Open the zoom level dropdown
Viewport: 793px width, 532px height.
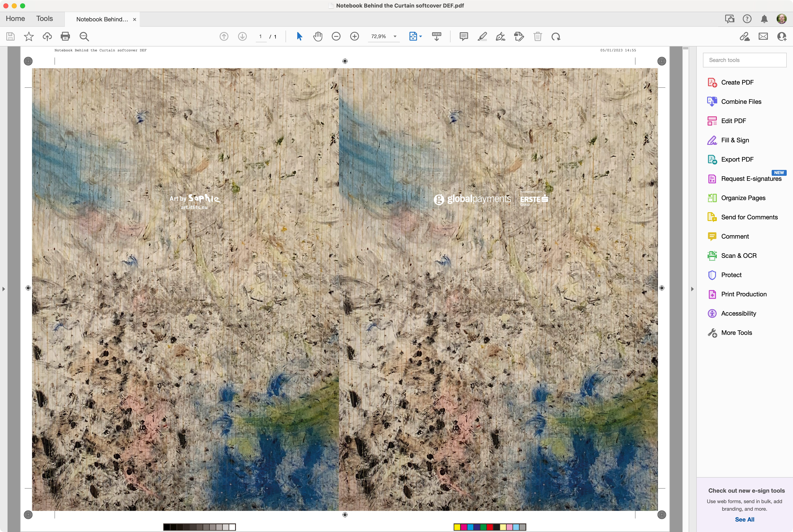tap(395, 36)
